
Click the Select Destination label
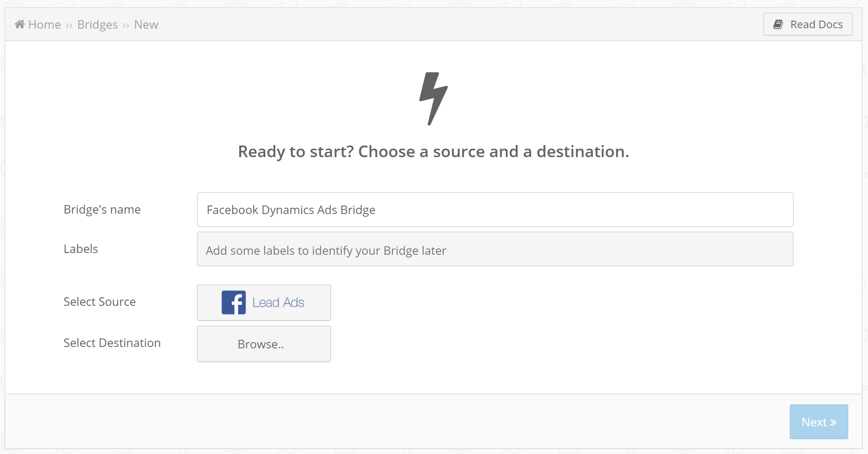click(x=112, y=343)
